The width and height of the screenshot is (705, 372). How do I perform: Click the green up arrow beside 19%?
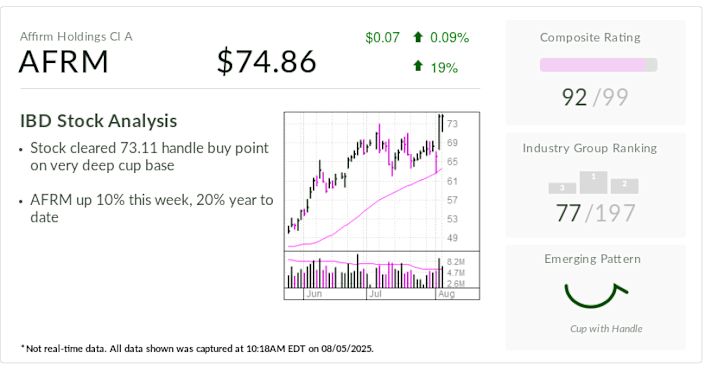coord(418,66)
